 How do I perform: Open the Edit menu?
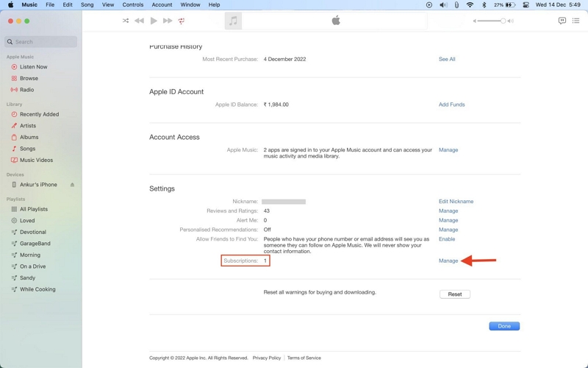tap(68, 5)
